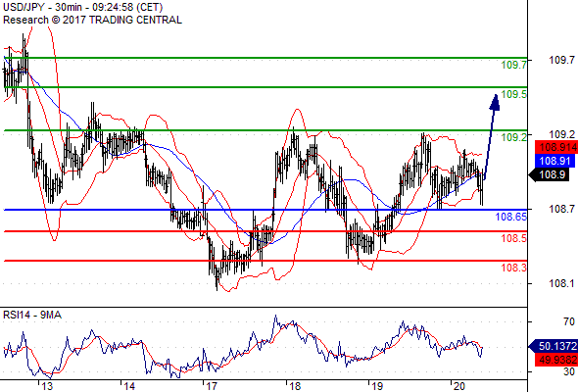Click the 108.1 price axis tick
Image resolution: width=578 pixels, height=392 pixels.
point(561,283)
